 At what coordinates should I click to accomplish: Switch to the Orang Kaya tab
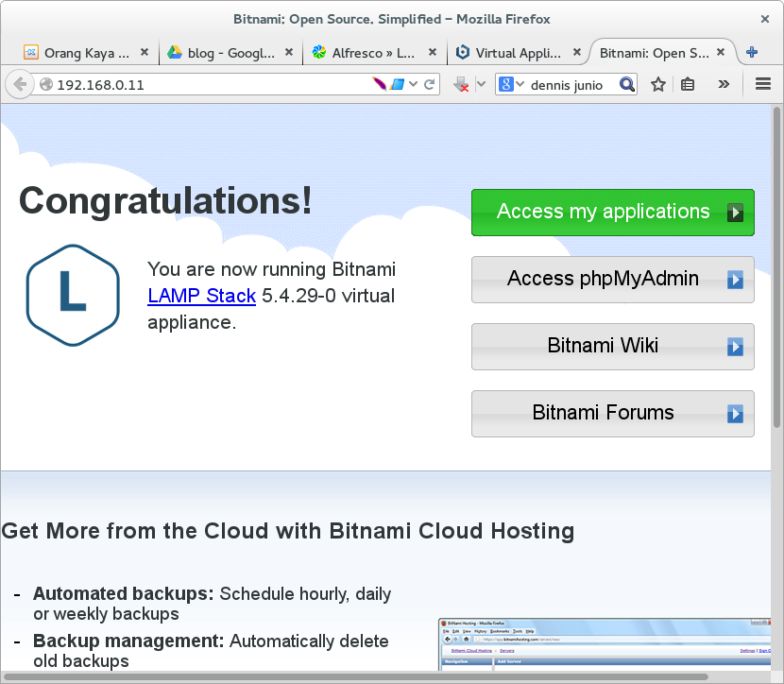[x=79, y=53]
